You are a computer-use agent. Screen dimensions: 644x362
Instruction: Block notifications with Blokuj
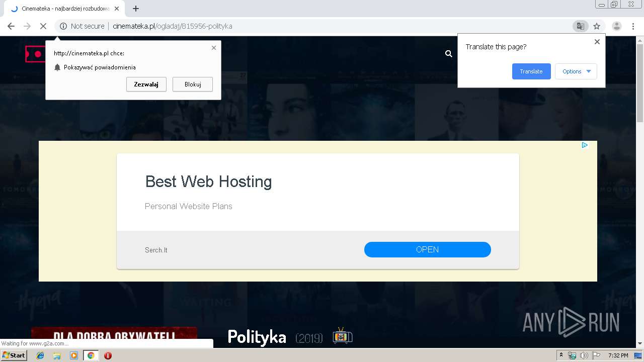click(x=193, y=84)
